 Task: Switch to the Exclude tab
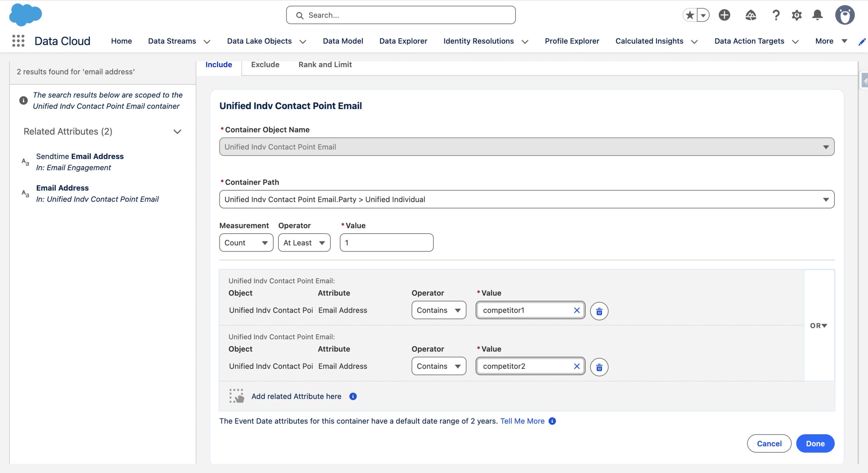[x=265, y=64]
